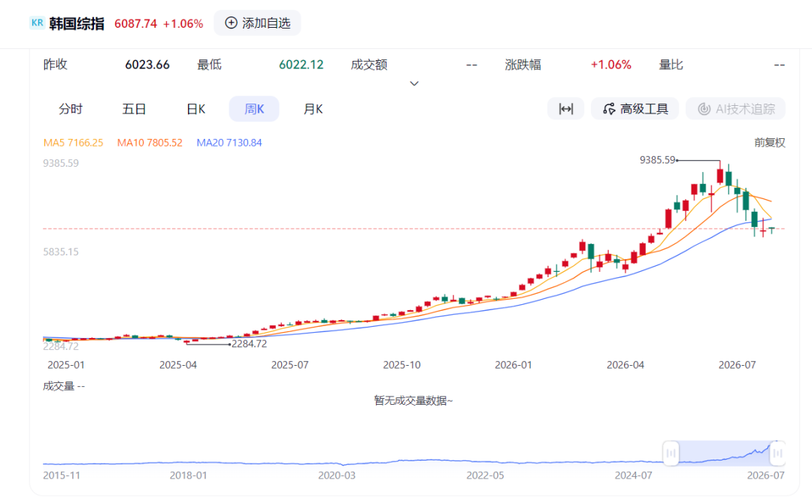Click the 成交额 label
Viewport: 812px width, 504px height.
pyautogui.click(x=369, y=65)
